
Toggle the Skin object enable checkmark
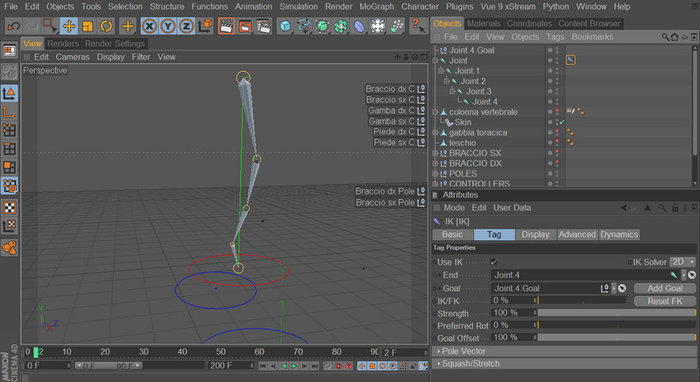[x=562, y=122]
